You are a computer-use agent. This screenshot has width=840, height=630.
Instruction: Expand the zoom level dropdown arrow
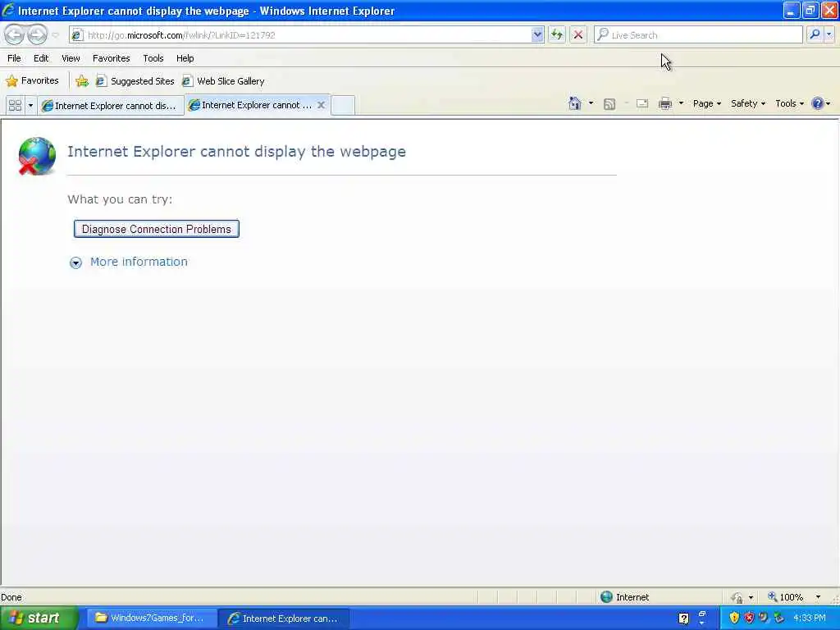tap(818, 597)
